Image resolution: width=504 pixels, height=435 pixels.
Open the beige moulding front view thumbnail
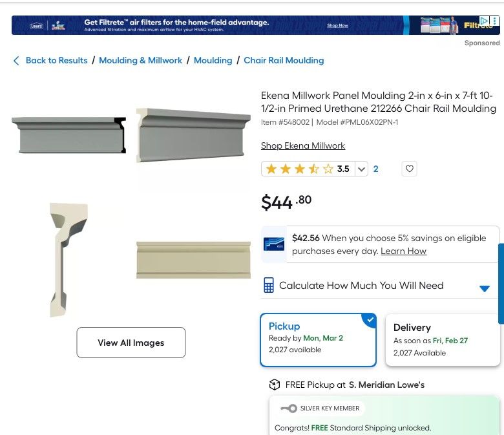193,260
